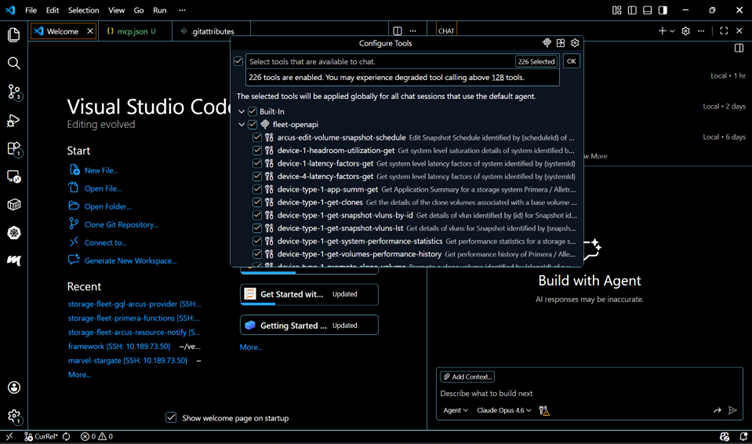Uncheck device-type-1-get-clones tool
The width and height of the screenshot is (752, 444).
(x=257, y=202)
